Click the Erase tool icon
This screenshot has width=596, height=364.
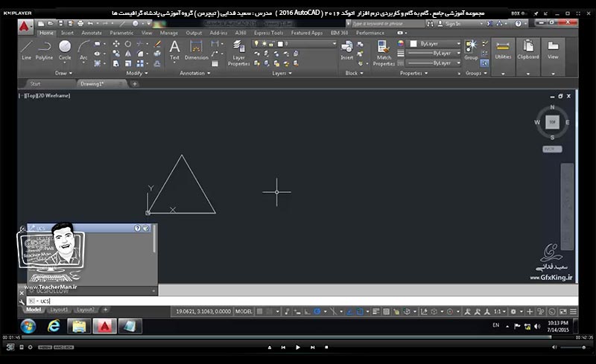pos(157,44)
